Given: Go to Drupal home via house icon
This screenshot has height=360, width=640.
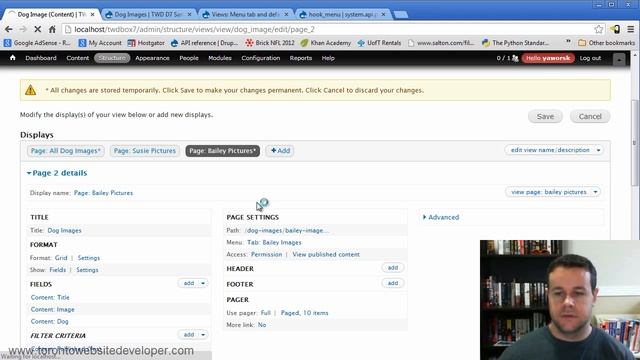Looking at the screenshot, I should [13, 58].
